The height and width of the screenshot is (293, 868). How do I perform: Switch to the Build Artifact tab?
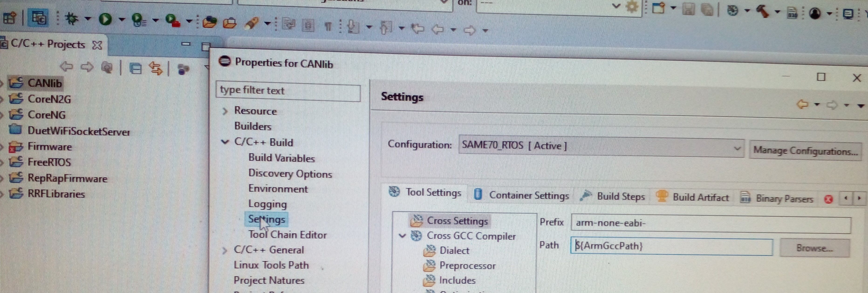(693, 197)
